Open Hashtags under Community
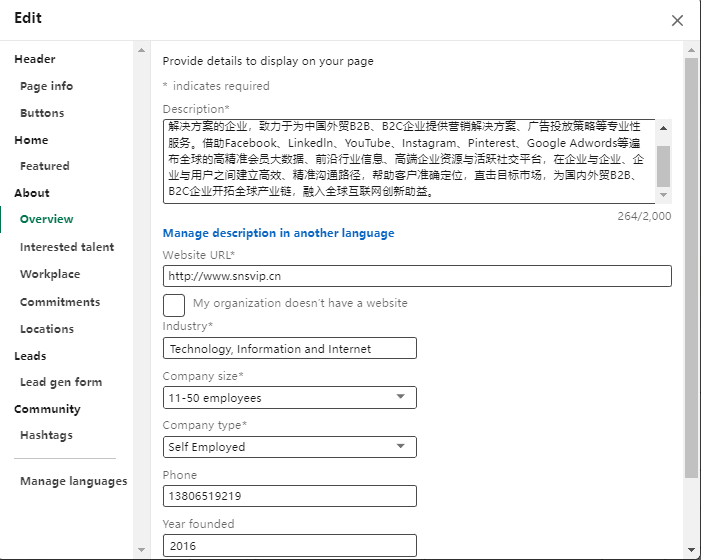Viewport: 701px width, 560px height. pyautogui.click(x=46, y=435)
